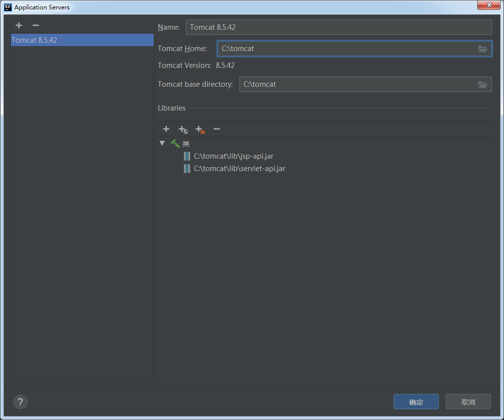
Task: Click the Libraries section label
Action: (172, 108)
